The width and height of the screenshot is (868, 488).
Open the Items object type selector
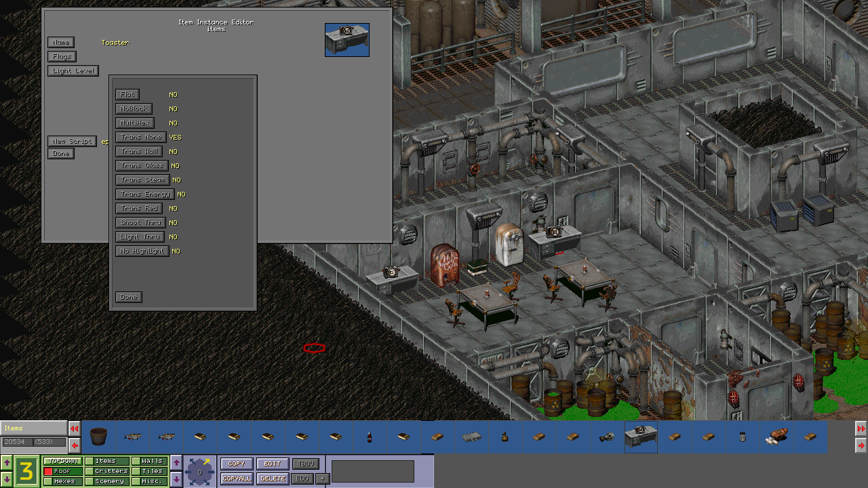pos(33,428)
